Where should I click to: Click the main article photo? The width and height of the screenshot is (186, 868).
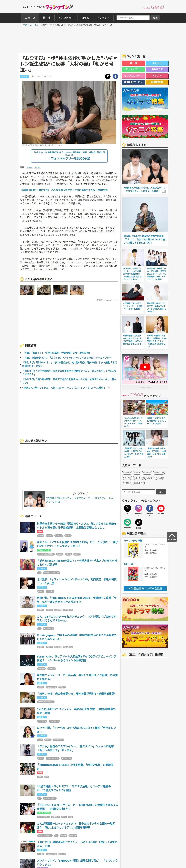point(69,112)
